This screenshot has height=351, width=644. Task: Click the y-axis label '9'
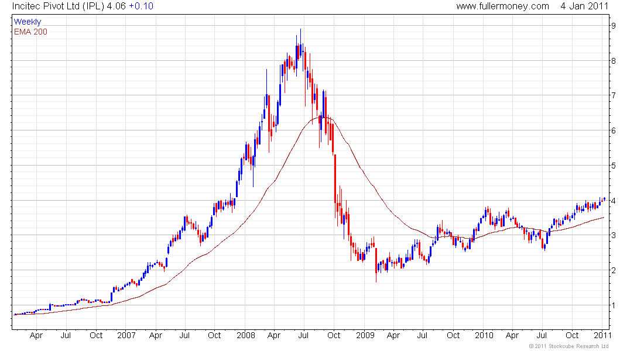pyautogui.click(x=614, y=26)
